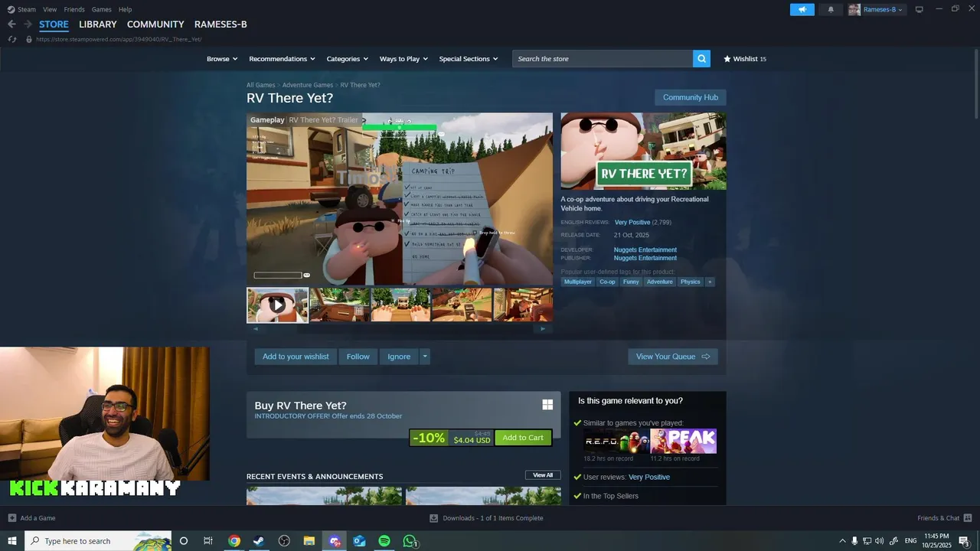Select the third screenshot thumbnail
980x551 pixels.
coord(400,305)
